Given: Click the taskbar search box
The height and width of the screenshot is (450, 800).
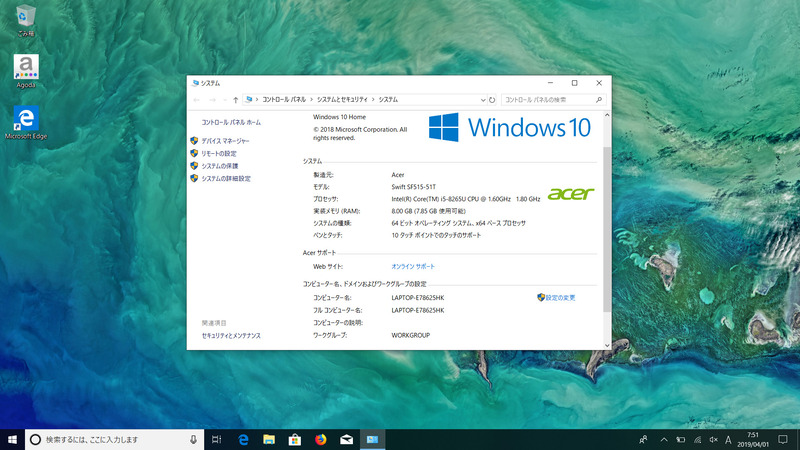Looking at the screenshot, I should [x=114, y=439].
